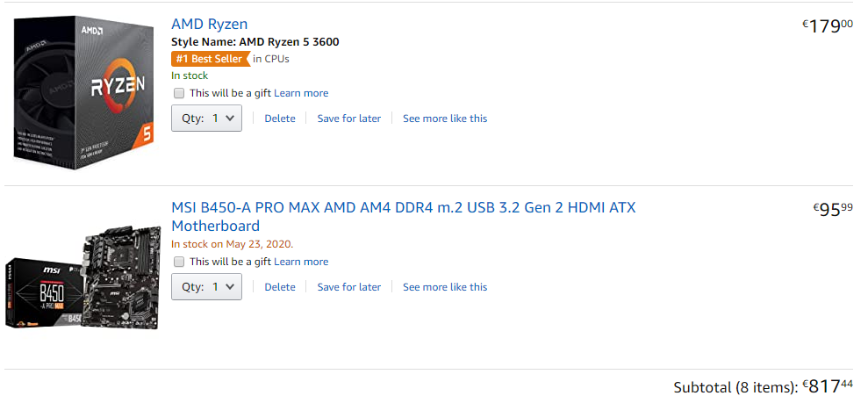Click the #1 Best Seller badge

[x=210, y=59]
